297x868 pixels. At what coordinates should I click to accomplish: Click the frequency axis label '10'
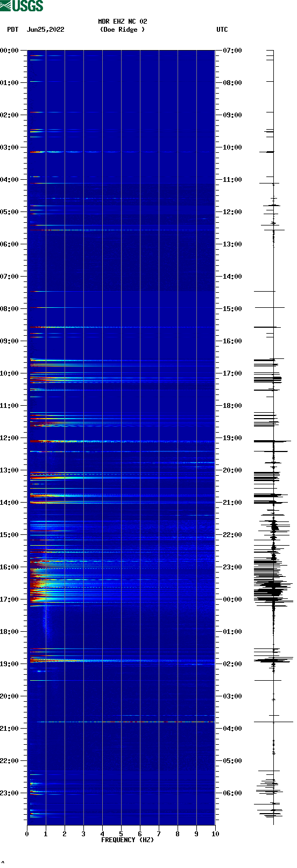[215, 834]
